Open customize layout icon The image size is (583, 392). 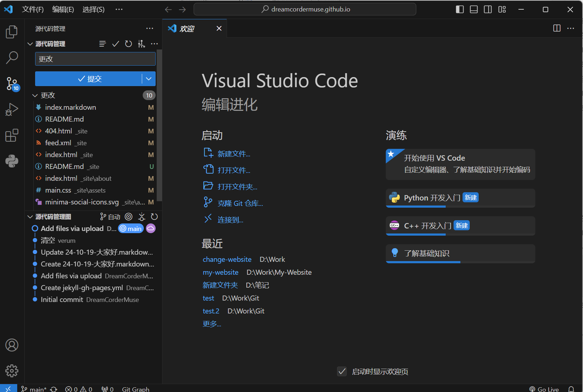(502, 9)
